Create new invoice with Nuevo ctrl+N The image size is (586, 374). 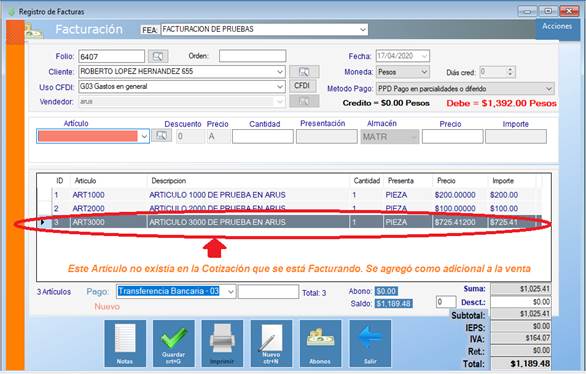click(271, 343)
